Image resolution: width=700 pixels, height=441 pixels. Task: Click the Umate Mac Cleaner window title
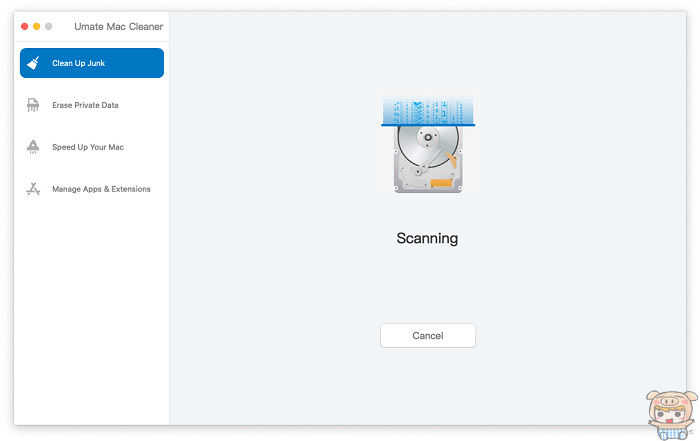click(119, 26)
